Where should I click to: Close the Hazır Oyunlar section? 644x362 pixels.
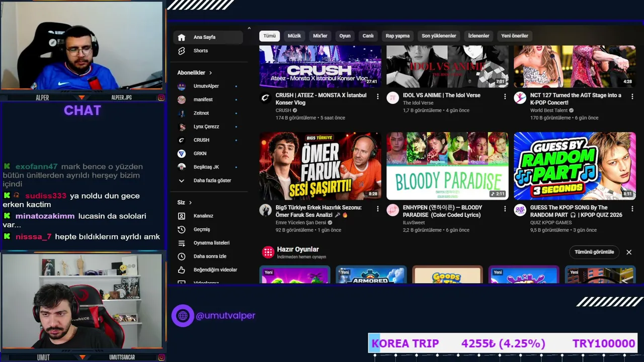629,252
